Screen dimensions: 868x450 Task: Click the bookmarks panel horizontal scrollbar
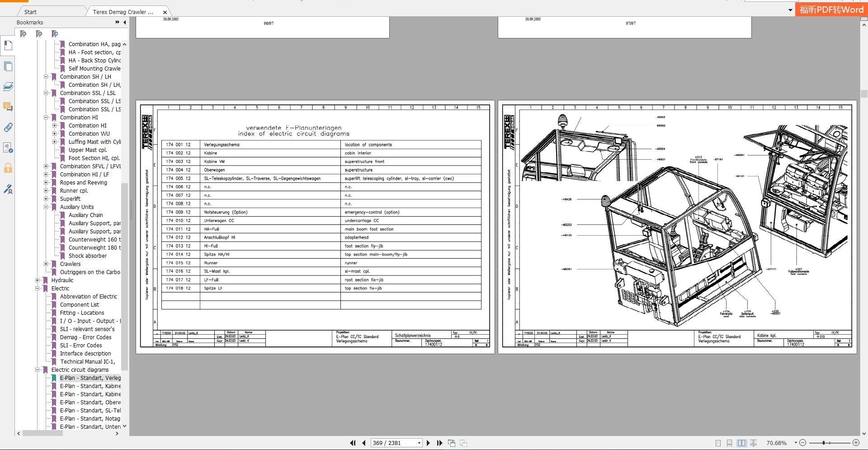click(42, 433)
